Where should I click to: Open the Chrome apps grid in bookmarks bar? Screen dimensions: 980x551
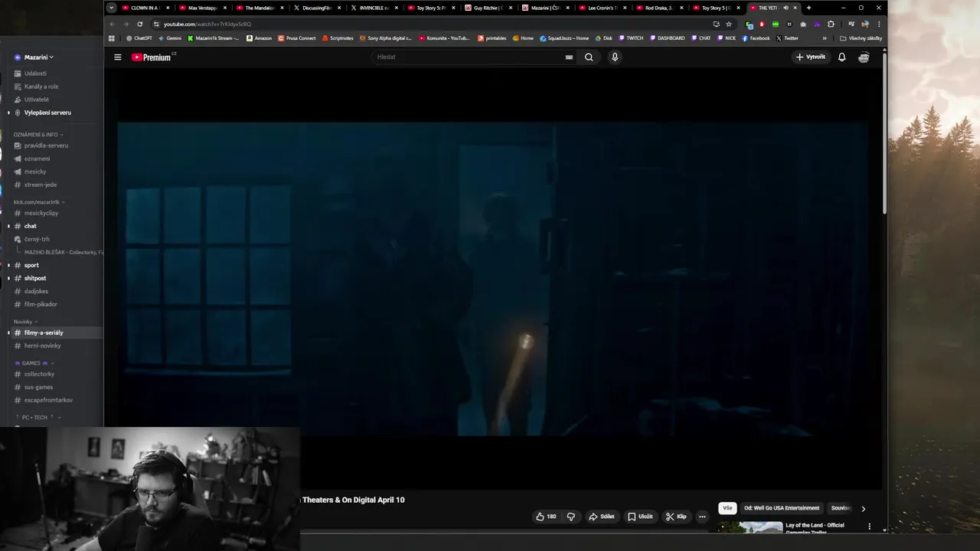(112, 38)
